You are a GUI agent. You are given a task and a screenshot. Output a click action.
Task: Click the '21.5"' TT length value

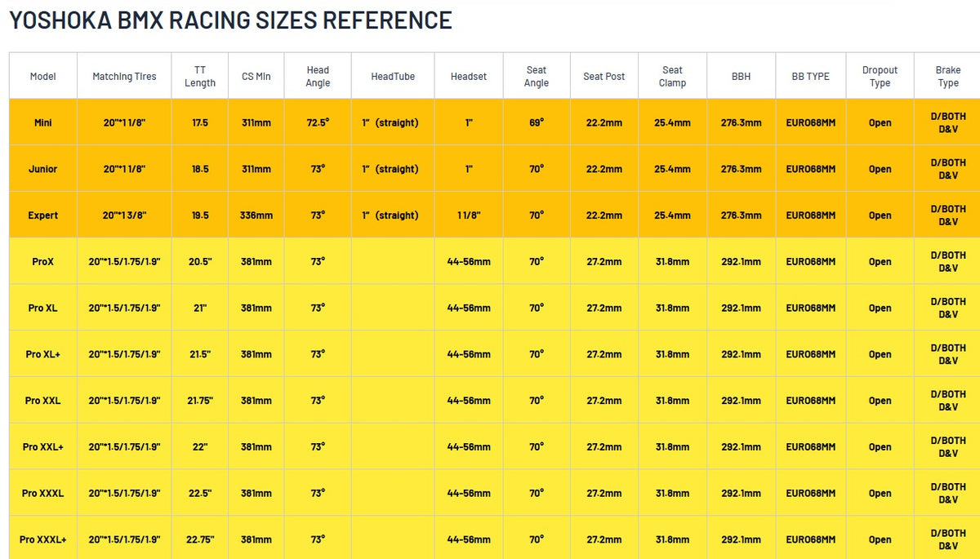tap(200, 354)
